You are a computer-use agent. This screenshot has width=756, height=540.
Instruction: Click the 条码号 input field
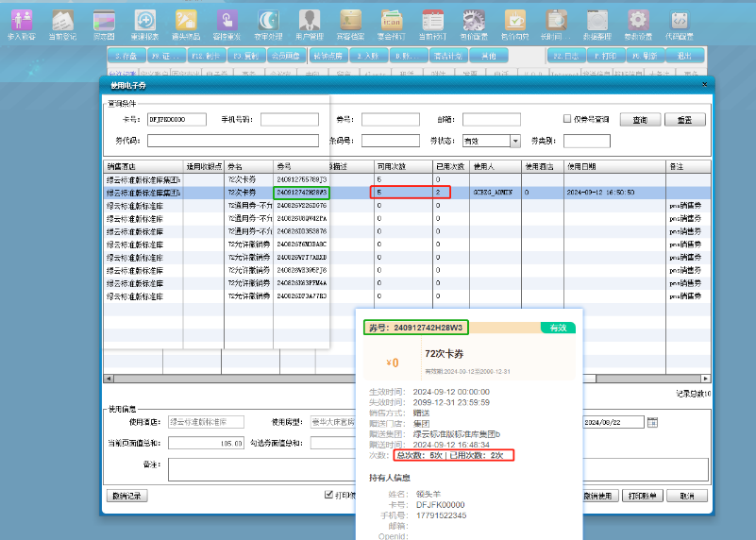coord(391,141)
